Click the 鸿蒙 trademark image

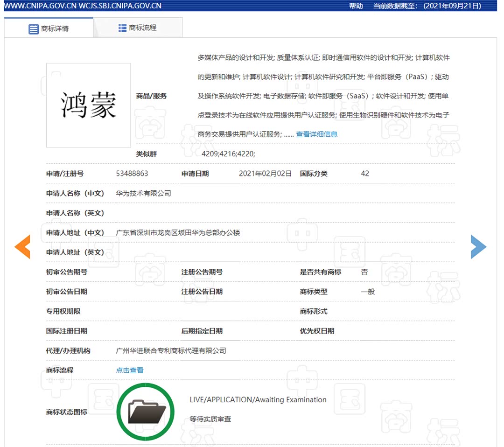click(x=88, y=105)
